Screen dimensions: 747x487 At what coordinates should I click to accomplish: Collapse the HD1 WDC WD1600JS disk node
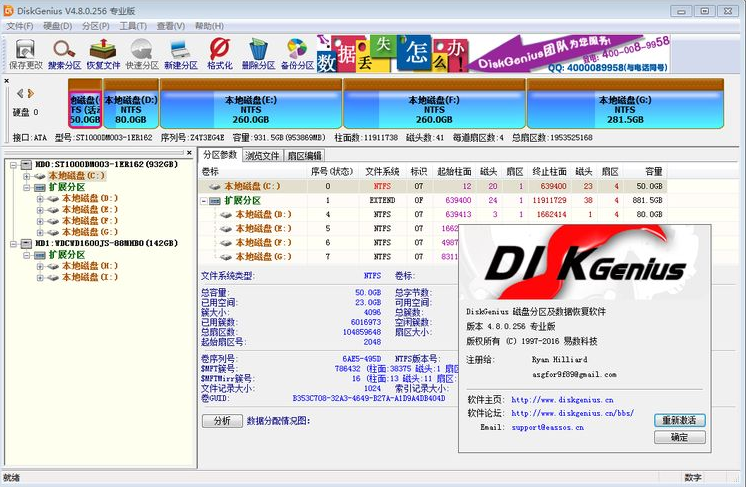pyautogui.click(x=12, y=243)
